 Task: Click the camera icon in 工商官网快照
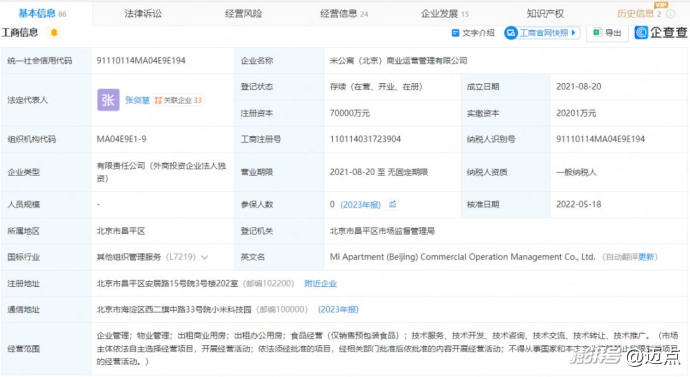pyautogui.click(x=511, y=33)
